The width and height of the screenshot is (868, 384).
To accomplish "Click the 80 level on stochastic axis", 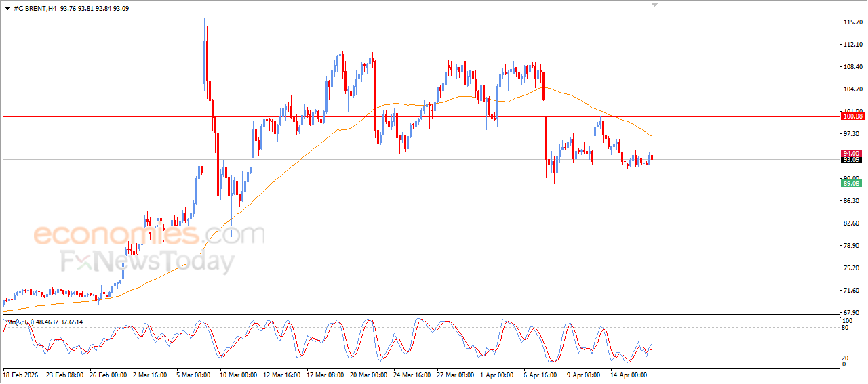I will point(846,328).
